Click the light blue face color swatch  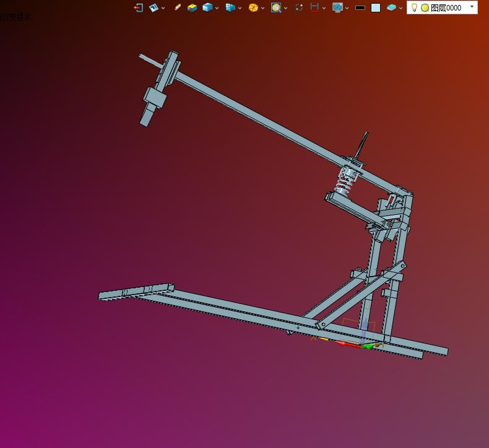click(x=376, y=7)
